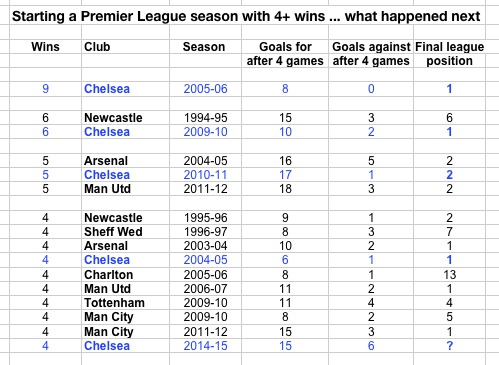
Task: Select the 2010-11 season cell
Action: coord(205,175)
